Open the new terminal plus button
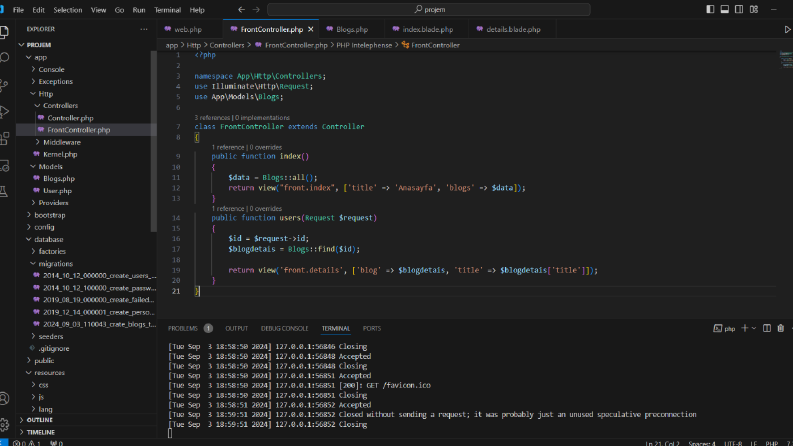 point(744,328)
